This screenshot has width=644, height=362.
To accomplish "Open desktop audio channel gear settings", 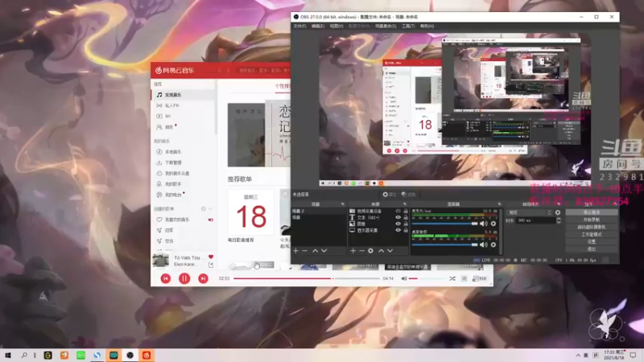I will (x=493, y=245).
